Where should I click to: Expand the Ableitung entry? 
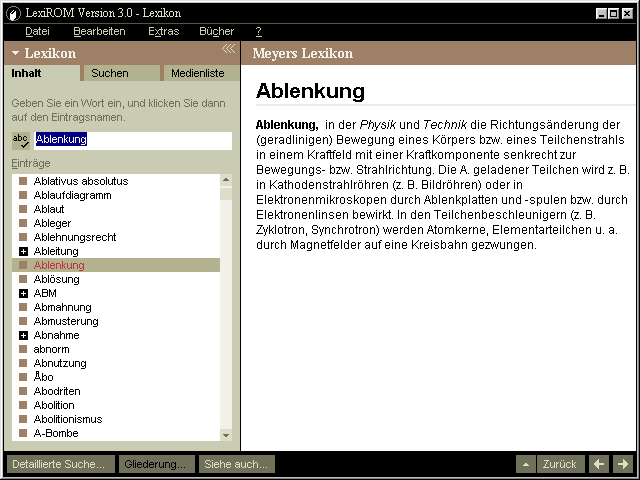[23, 252]
